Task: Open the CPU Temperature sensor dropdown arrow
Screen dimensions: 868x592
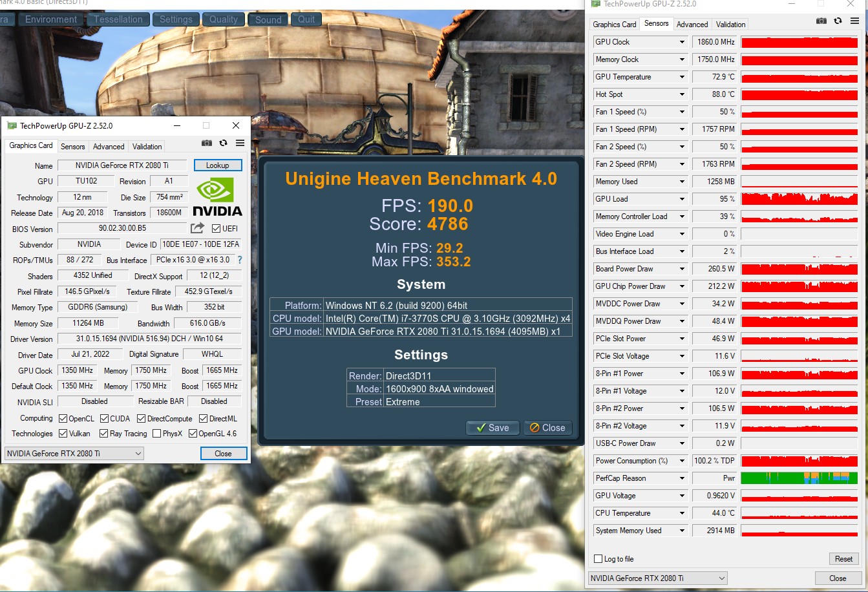Action: tap(682, 513)
